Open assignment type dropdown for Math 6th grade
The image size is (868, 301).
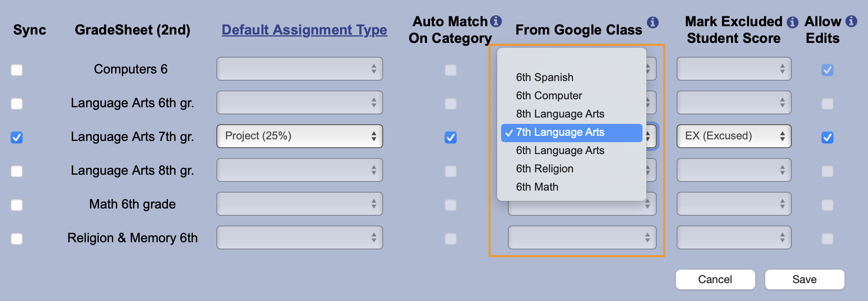tap(300, 204)
